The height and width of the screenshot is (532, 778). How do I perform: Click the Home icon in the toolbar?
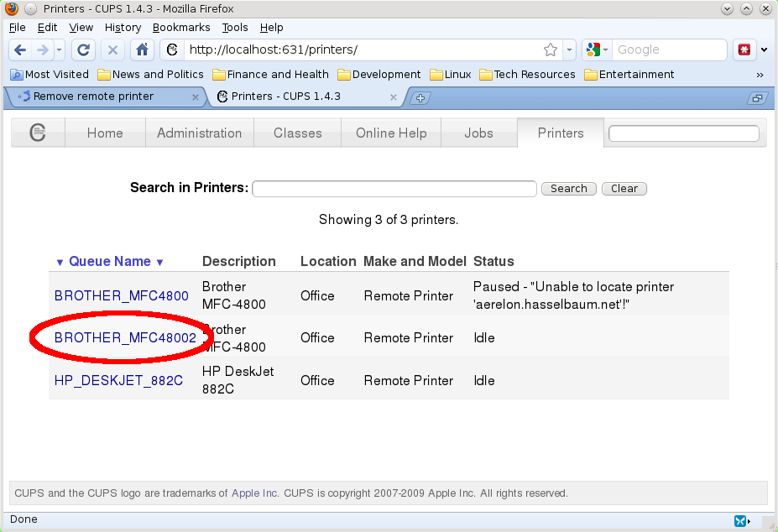coord(142,50)
